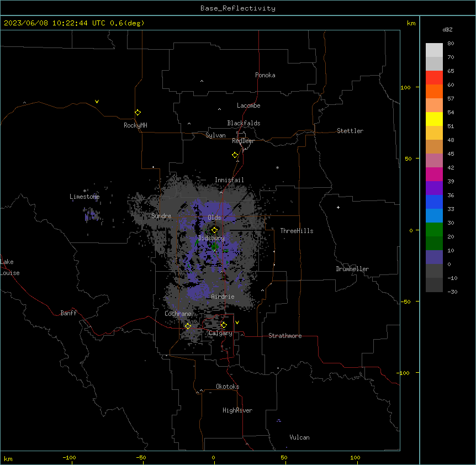Click the blue 36 dBZ legend swatch

[x=434, y=202]
